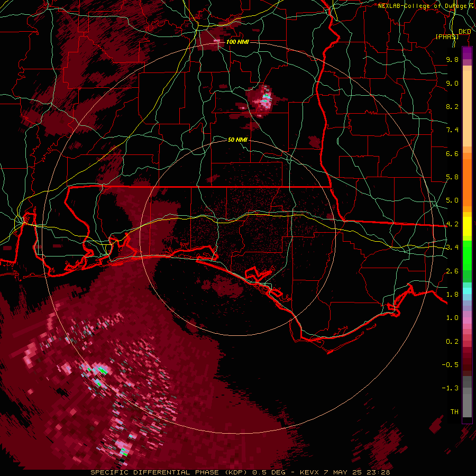Click the [PHAS] label above the color scale
Viewport: 476px width, 476px height.
click(x=447, y=36)
